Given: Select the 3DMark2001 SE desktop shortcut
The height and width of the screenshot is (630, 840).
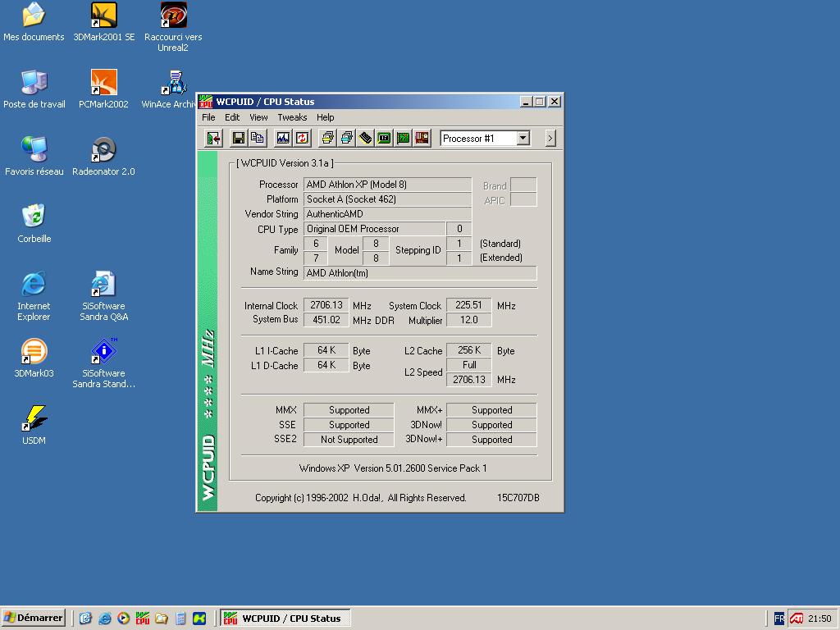Looking at the screenshot, I should (x=104, y=22).
